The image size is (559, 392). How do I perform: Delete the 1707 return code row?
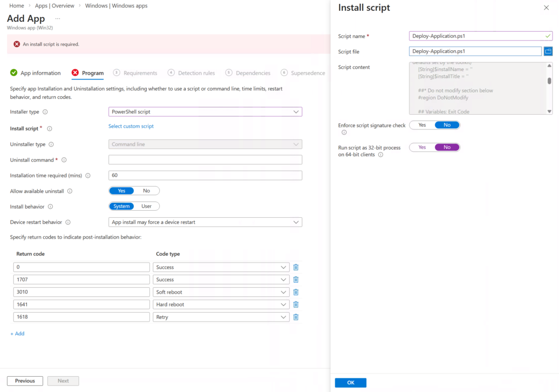click(296, 280)
